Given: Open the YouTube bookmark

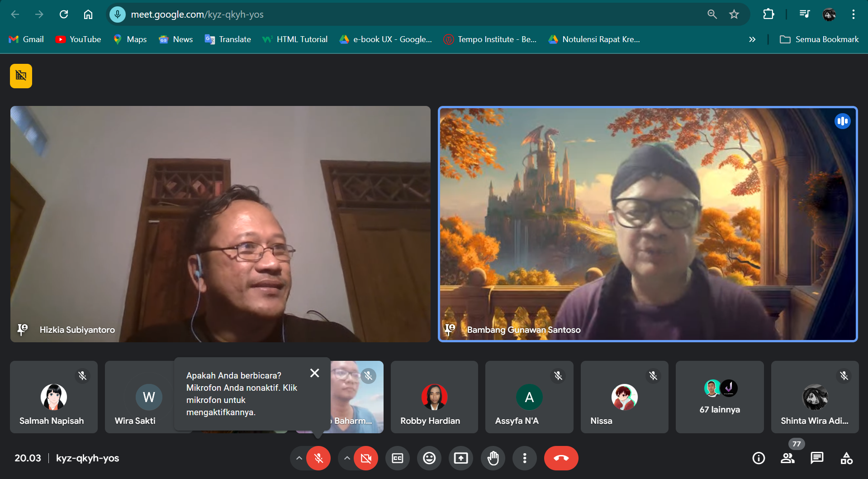Looking at the screenshot, I should coord(78,39).
